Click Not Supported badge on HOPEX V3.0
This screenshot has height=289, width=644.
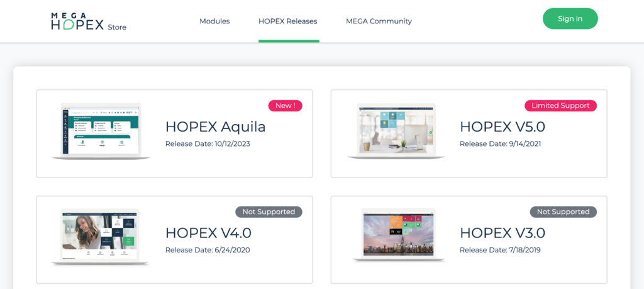[563, 212]
